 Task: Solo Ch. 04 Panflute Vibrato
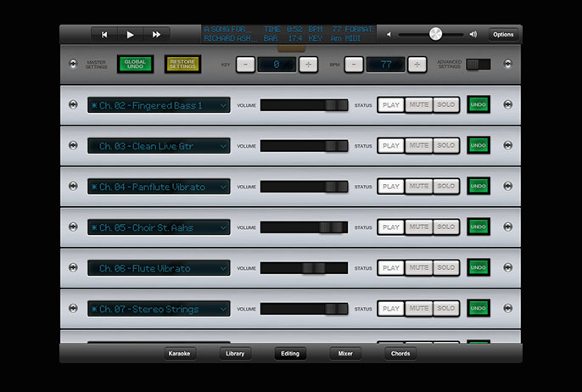pyautogui.click(x=445, y=187)
